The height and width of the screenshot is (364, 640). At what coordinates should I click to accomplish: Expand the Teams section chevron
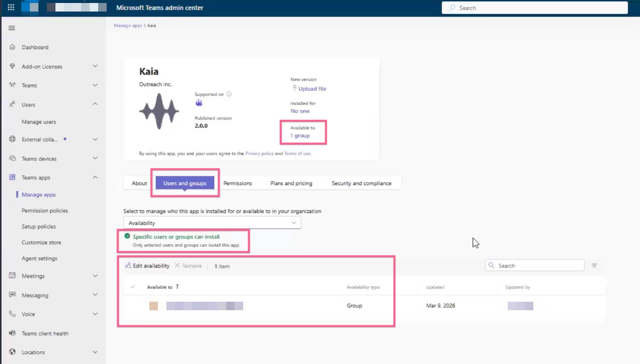click(x=95, y=85)
